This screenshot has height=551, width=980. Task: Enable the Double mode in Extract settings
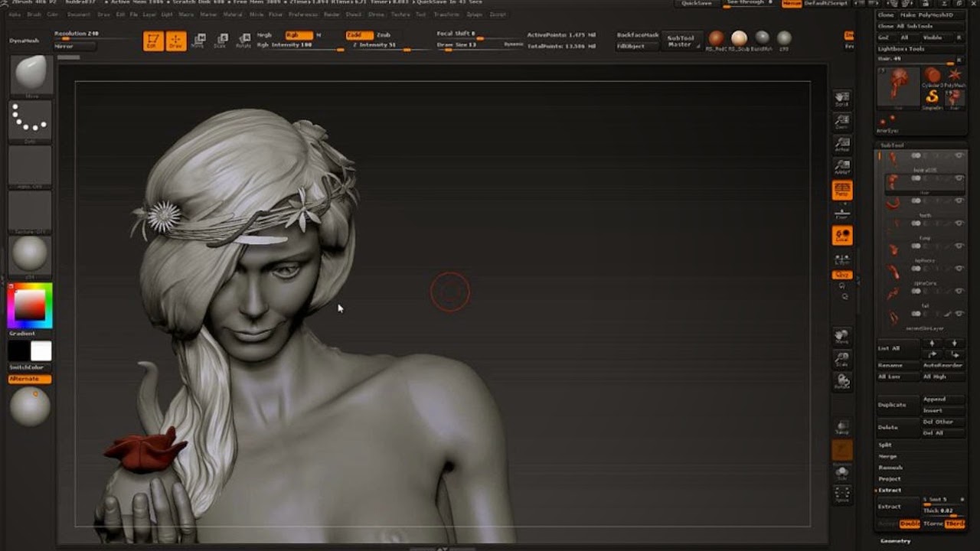pos(909,523)
